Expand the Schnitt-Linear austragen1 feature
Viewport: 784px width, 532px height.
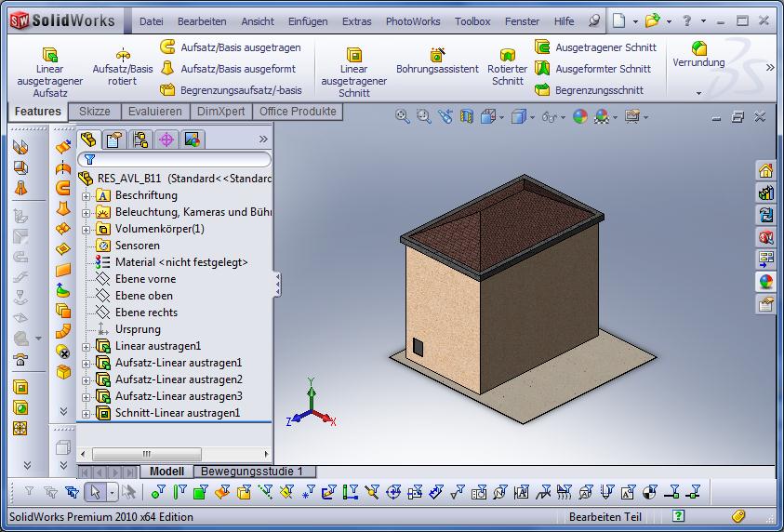86,413
